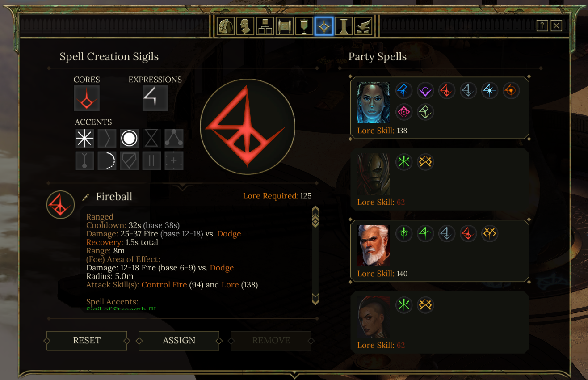Toggle the filled circle accent sigil
The width and height of the screenshot is (588, 380).
point(129,139)
